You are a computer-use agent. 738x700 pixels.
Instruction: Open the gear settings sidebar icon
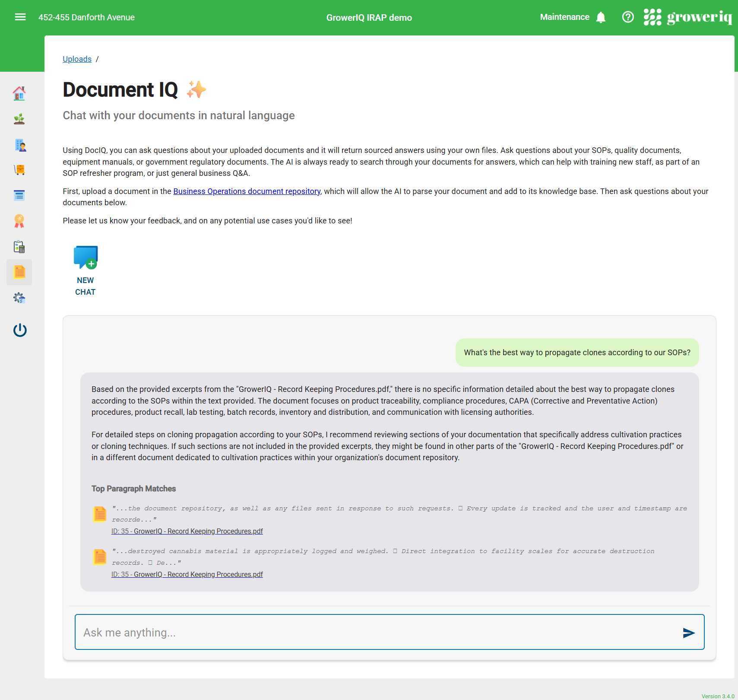[x=19, y=298]
